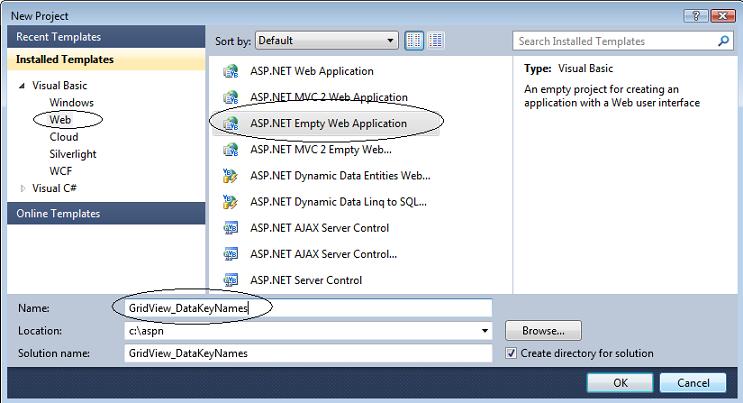Click the Solution name input field
This screenshot has height=403, width=743.
tap(308, 353)
